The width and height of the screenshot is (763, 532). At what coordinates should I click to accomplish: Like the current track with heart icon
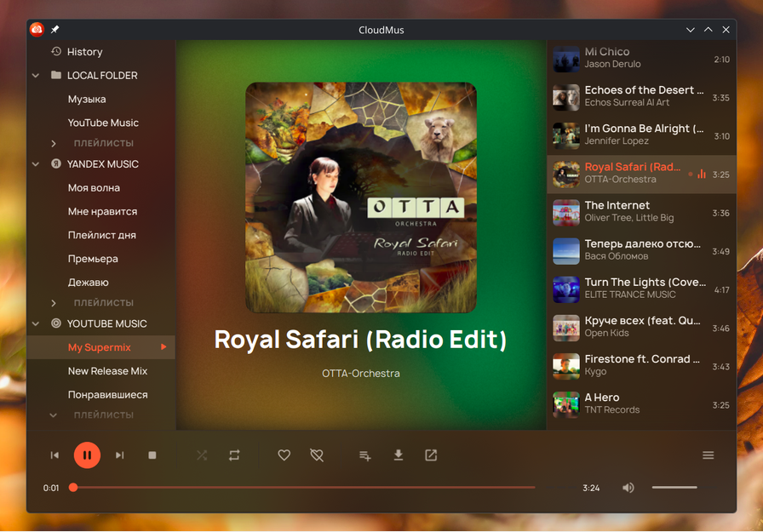click(284, 455)
